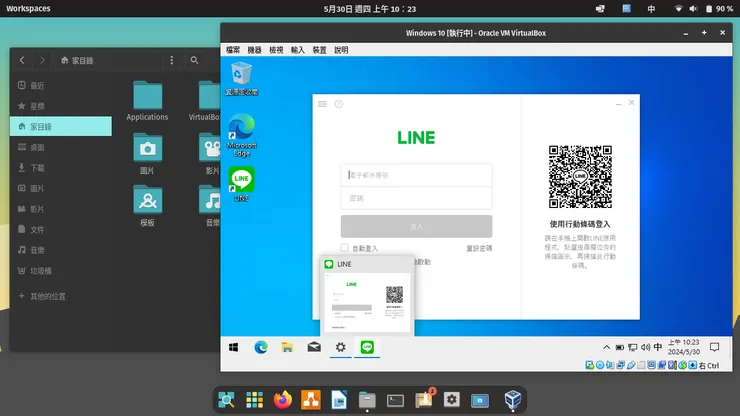Open File Explorer from Windows taskbar

click(x=287, y=348)
